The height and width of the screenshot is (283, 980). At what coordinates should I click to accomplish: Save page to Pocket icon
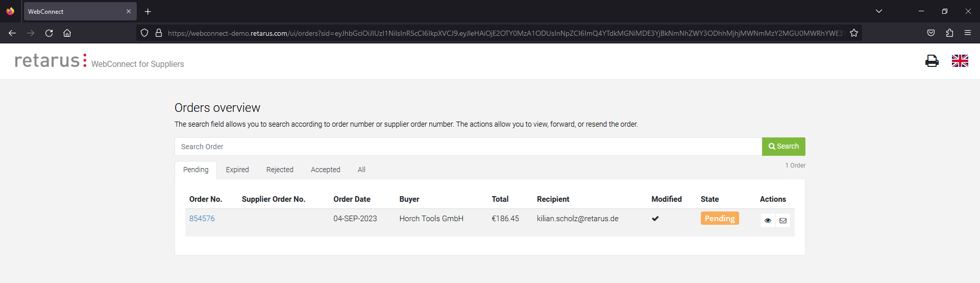(x=931, y=33)
